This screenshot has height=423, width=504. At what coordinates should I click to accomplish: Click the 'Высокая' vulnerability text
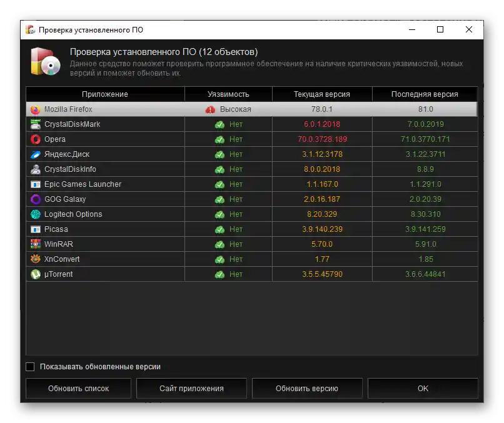[x=236, y=109]
